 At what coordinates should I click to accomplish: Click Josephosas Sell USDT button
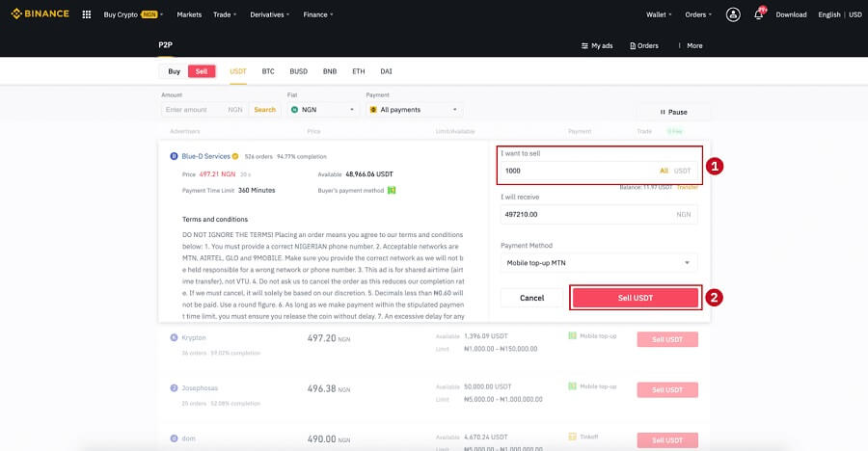point(667,389)
